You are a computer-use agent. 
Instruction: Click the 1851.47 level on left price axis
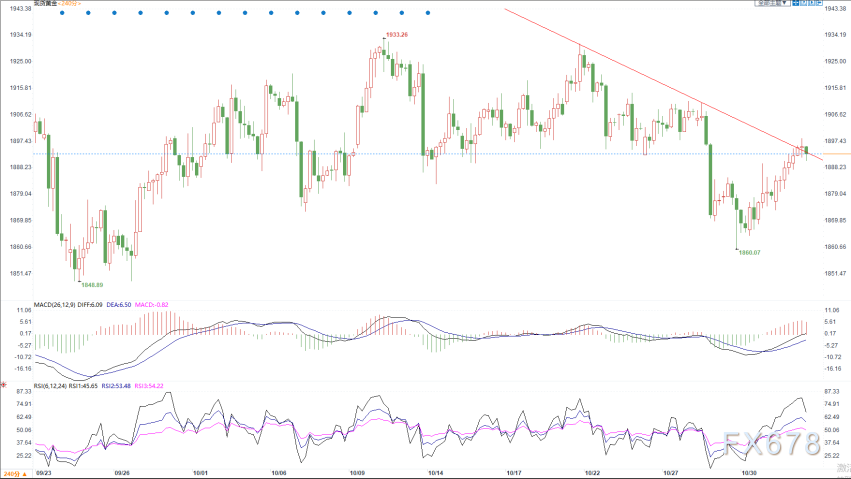[21, 273]
